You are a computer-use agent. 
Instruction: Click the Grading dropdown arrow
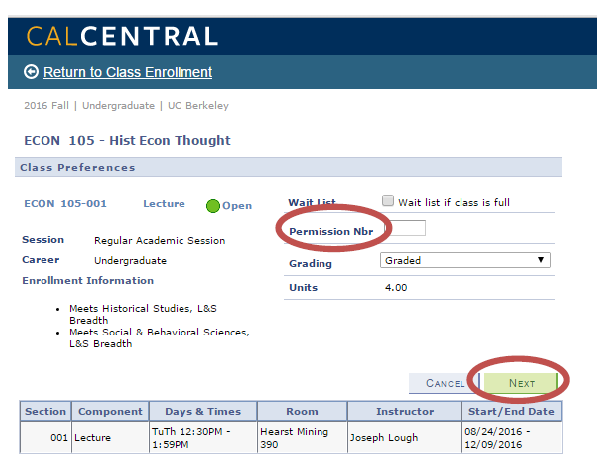[x=541, y=260]
